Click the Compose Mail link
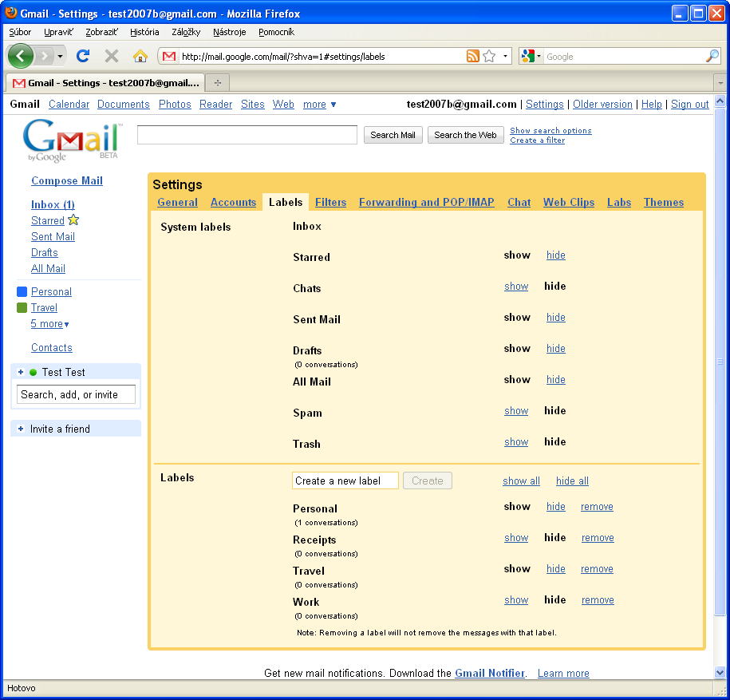 67,180
